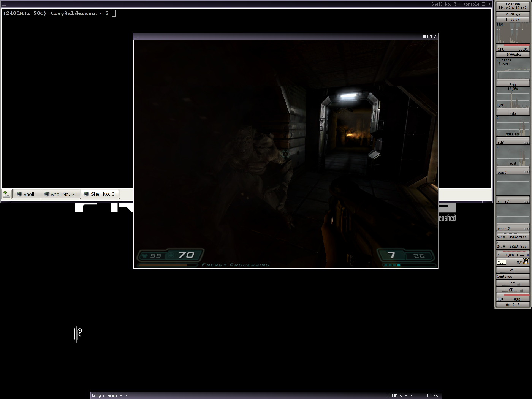Click the 0d 0:15 uptime panel
This screenshot has height=399, width=532.
point(513,305)
